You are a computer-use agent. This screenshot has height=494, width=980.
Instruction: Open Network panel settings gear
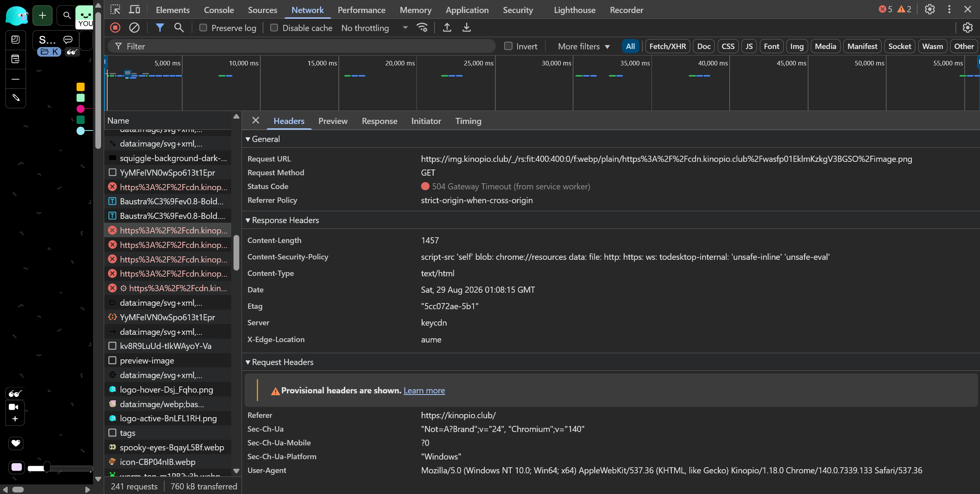[968, 28]
